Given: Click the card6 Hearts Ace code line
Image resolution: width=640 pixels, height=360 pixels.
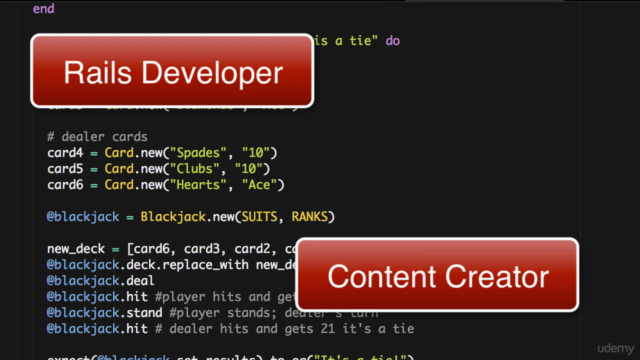Looking at the screenshot, I should click(166, 185).
